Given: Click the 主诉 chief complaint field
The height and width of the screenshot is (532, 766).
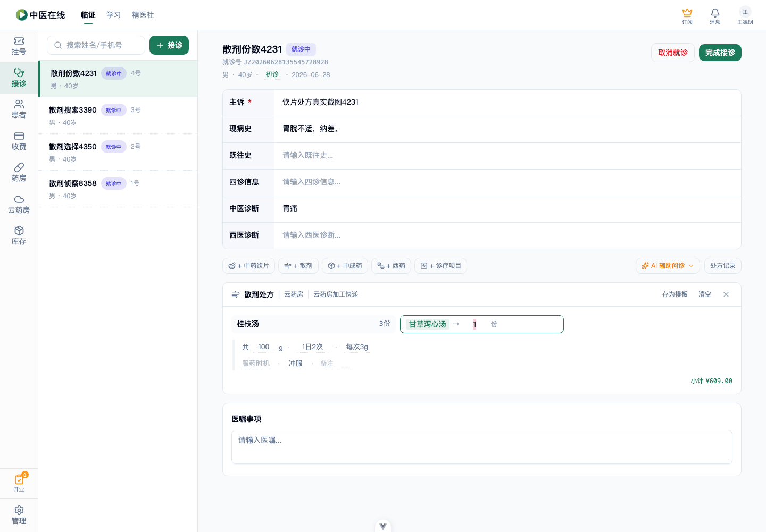Looking at the screenshot, I should 507,103.
